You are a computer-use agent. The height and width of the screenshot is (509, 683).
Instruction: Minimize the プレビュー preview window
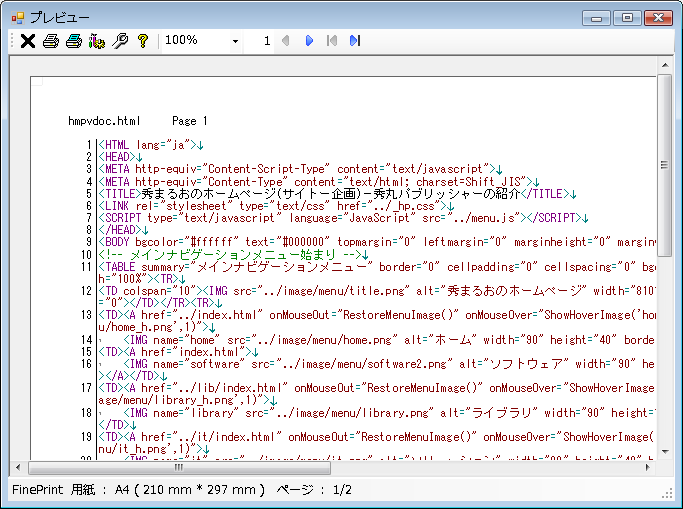point(598,17)
